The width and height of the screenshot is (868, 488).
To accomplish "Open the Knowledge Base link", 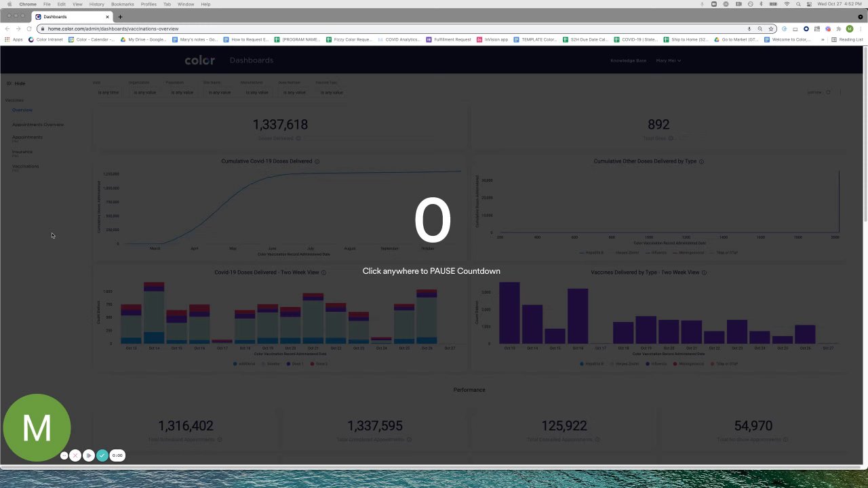I will 628,60.
